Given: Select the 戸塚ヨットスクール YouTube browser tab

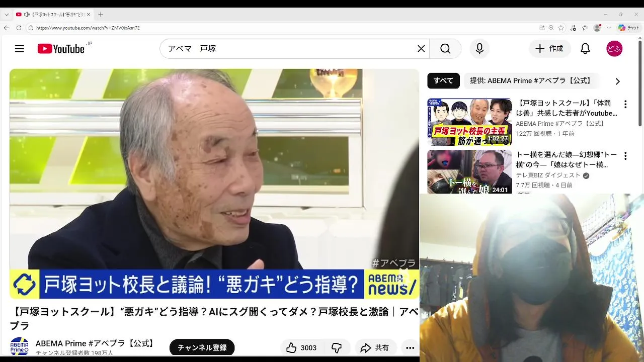Looking at the screenshot, I should [x=54, y=15].
